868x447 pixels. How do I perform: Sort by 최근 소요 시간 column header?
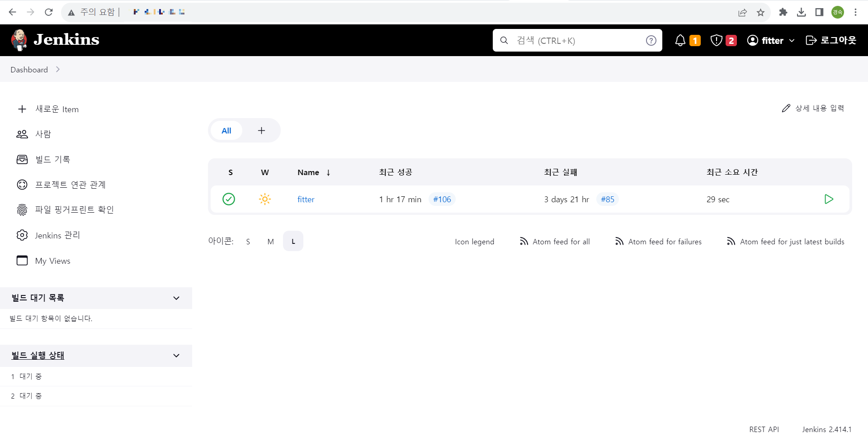[732, 172]
